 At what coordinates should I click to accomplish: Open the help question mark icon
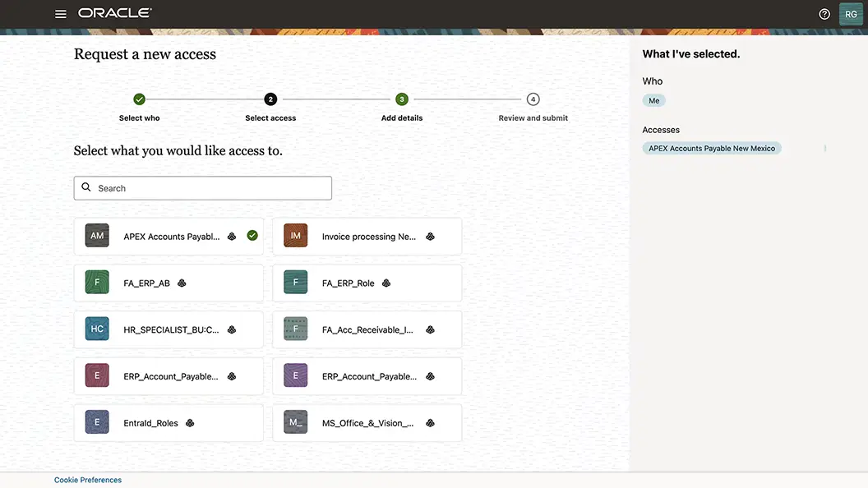(824, 15)
